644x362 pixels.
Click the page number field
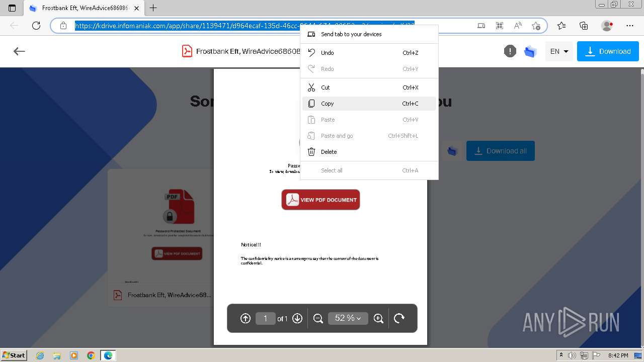pyautogui.click(x=265, y=318)
